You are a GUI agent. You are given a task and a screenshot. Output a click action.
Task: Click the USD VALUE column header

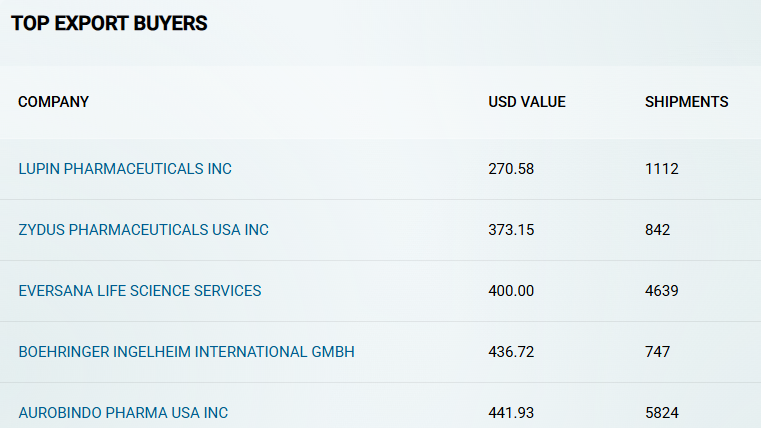527,102
